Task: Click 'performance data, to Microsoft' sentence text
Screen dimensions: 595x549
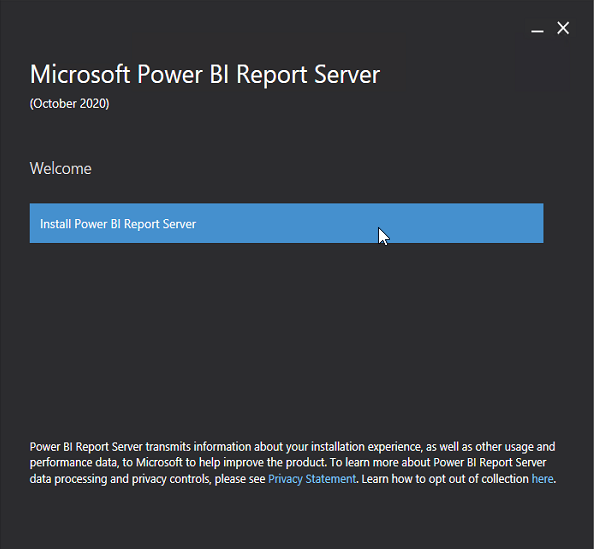Action: 106,463
